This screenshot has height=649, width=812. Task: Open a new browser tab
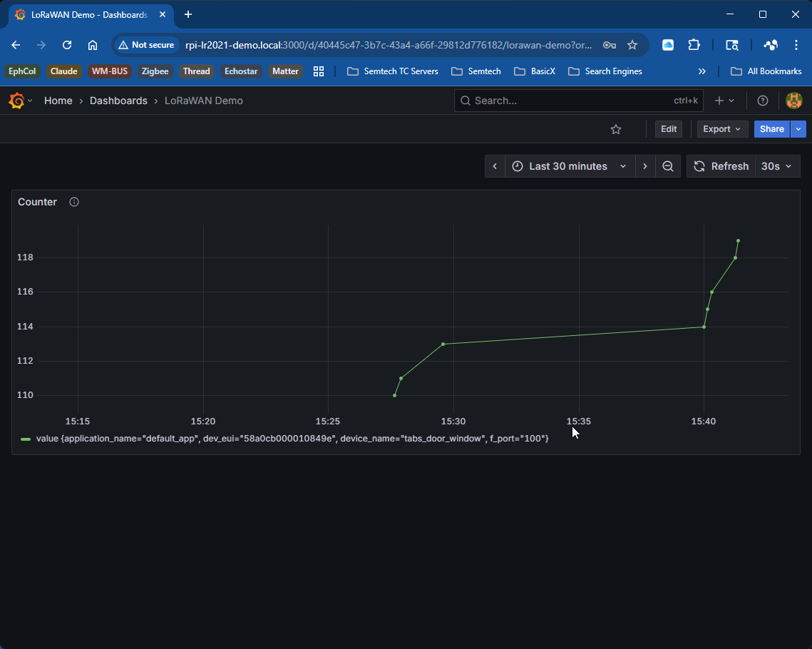(188, 14)
